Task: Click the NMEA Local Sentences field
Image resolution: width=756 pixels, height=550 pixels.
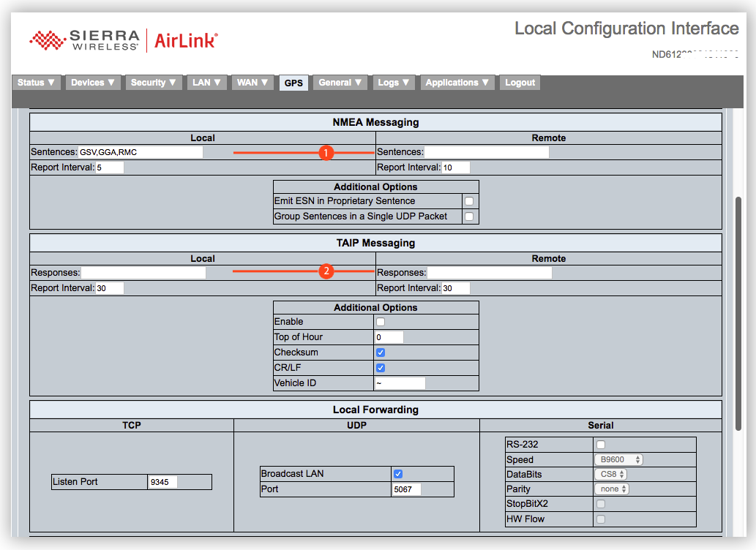Action: point(141,152)
